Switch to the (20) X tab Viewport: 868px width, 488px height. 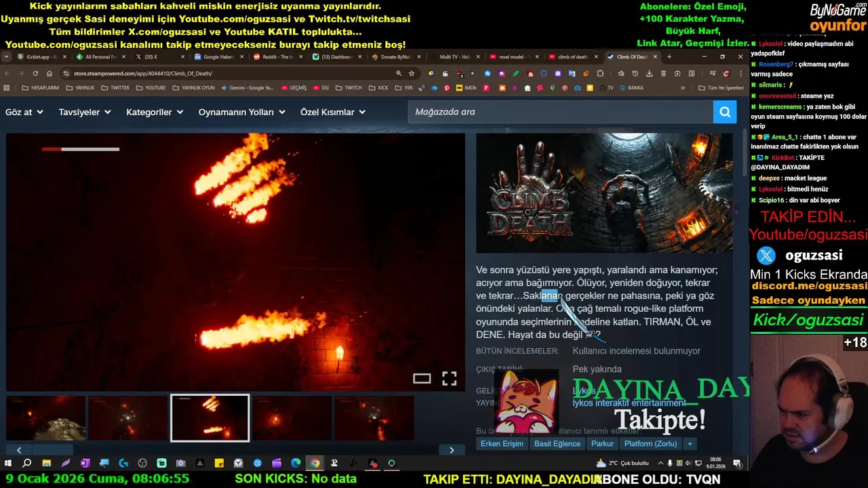(159, 57)
